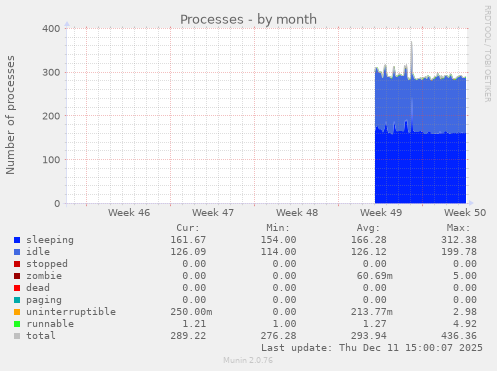Click the gray total spike peak in graph
Viewport: 497px width, 371px height.
click(411, 43)
